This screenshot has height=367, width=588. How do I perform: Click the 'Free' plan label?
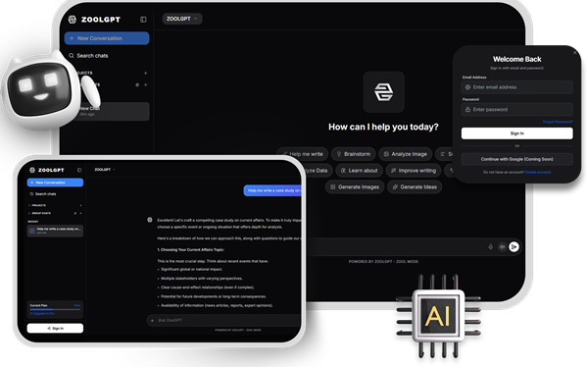click(x=77, y=305)
